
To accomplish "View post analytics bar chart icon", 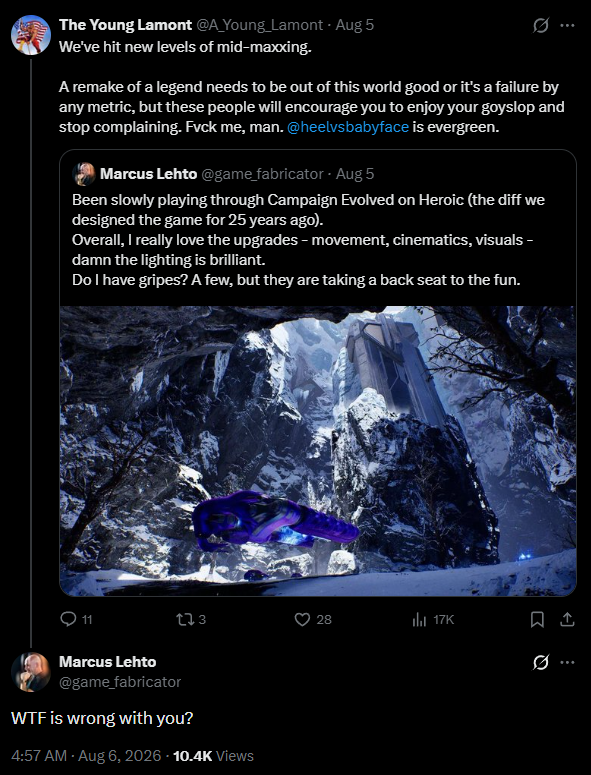I will (419, 619).
